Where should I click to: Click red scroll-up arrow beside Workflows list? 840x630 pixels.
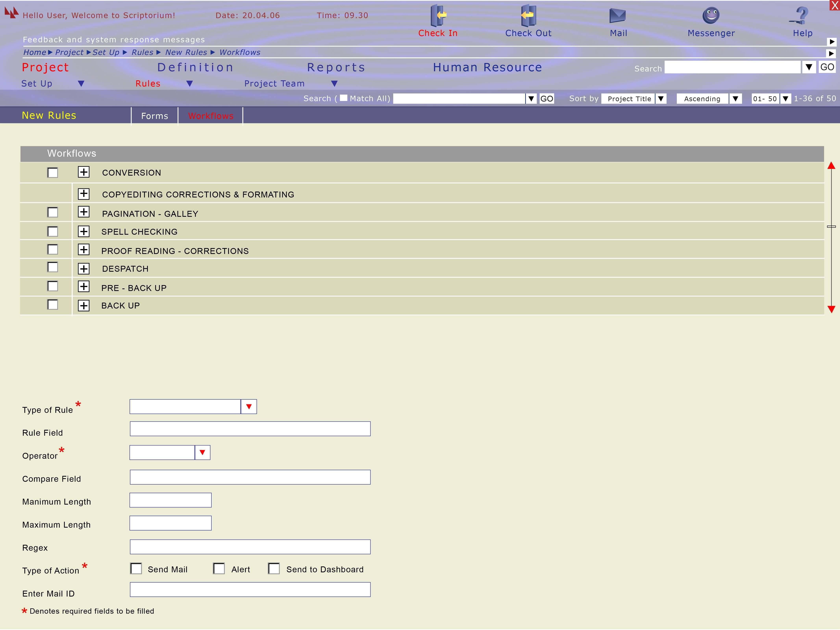click(831, 166)
